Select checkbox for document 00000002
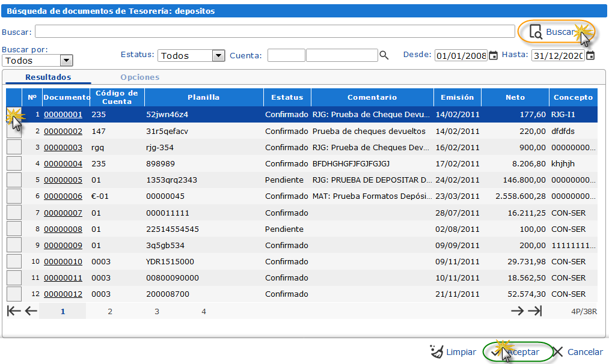The image size is (609, 364). pos(14,131)
